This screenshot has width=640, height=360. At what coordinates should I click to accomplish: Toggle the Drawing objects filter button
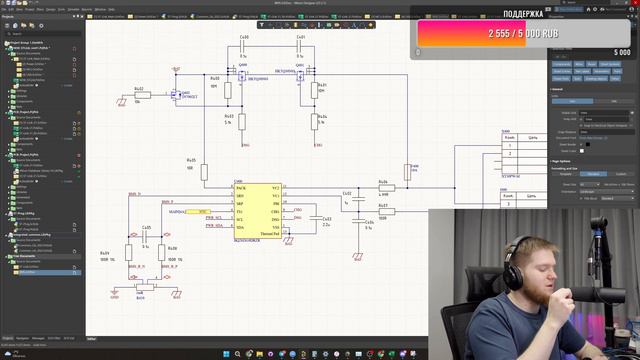tap(596, 78)
